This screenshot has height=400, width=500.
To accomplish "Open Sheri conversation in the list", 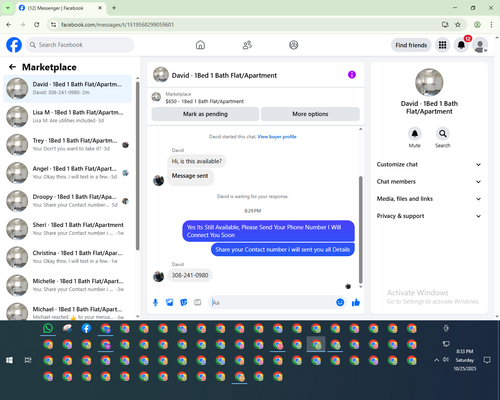I will pyautogui.click(x=67, y=229).
